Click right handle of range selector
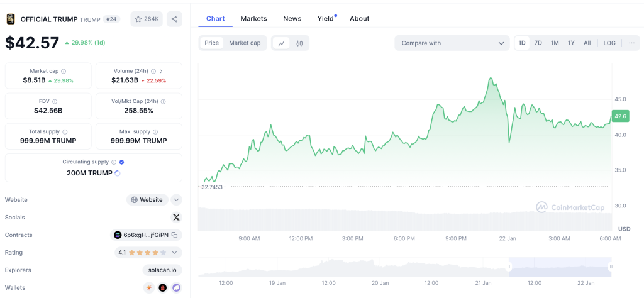This screenshot has height=298, width=644. tap(611, 267)
